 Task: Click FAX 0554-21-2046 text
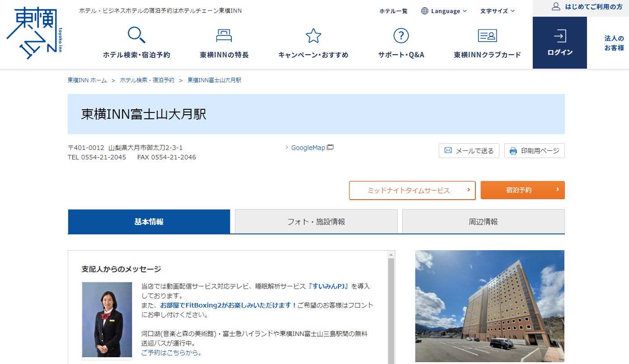point(167,157)
